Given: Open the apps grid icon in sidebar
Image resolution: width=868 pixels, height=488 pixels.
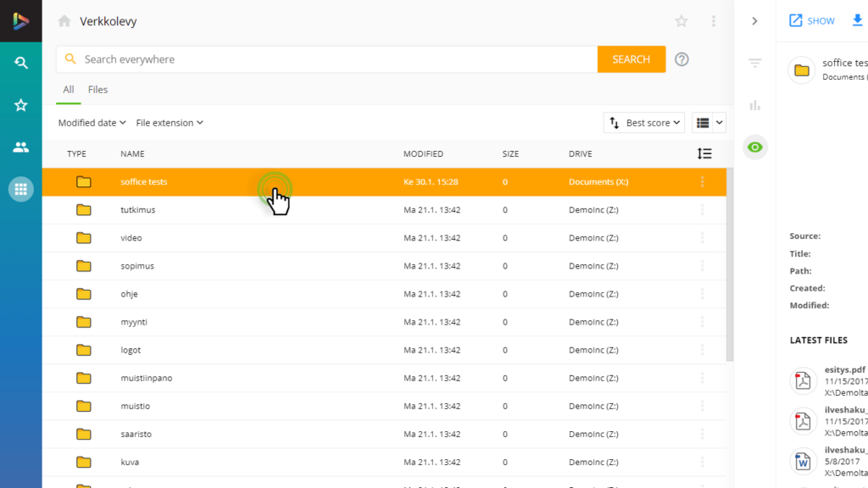Looking at the screenshot, I should 21,189.
